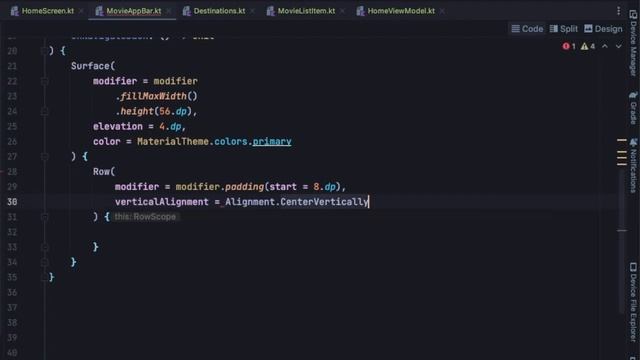Close the Destinations.kt tab
The image size is (640, 360).
point(252,11)
